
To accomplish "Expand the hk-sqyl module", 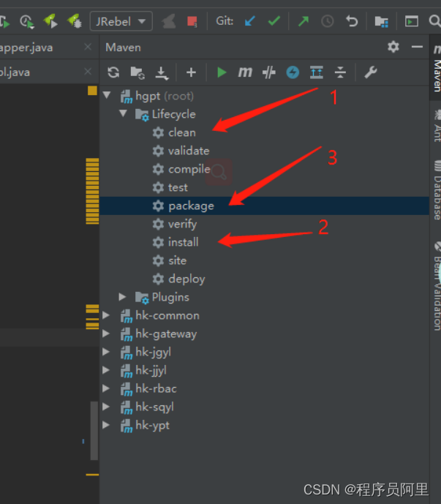I will (106, 407).
